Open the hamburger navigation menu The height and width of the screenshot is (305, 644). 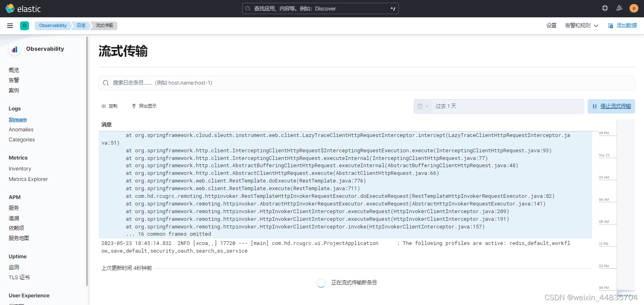pyautogui.click(x=10, y=25)
